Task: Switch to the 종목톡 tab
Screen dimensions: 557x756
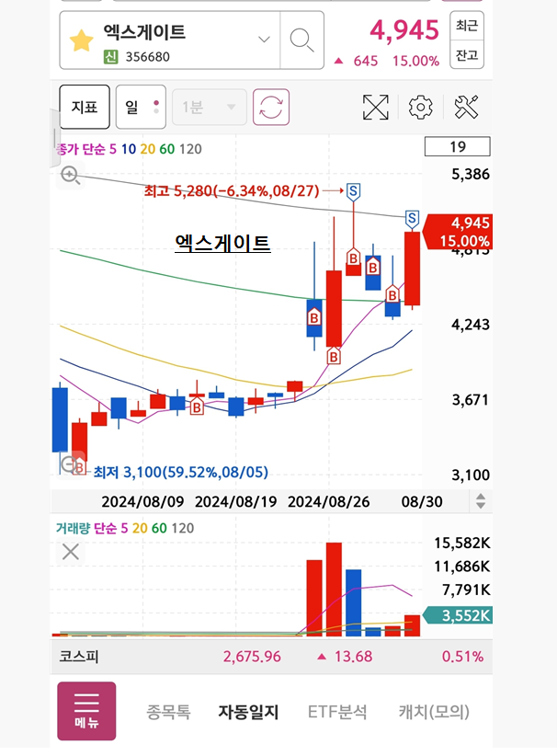Action: (168, 712)
